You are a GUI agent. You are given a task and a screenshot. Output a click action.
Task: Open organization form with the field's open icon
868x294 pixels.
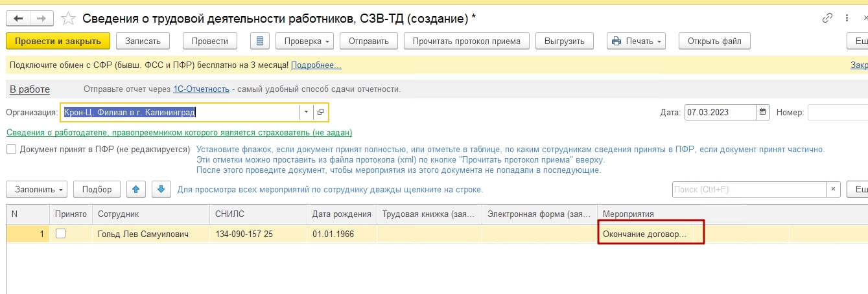[320, 112]
